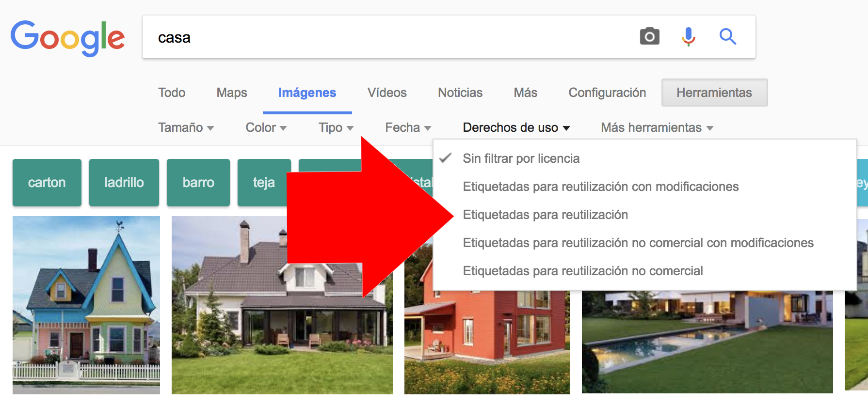Image resolution: width=868 pixels, height=405 pixels.
Task: Open the Fecha dropdown filter
Action: click(408, 127)
